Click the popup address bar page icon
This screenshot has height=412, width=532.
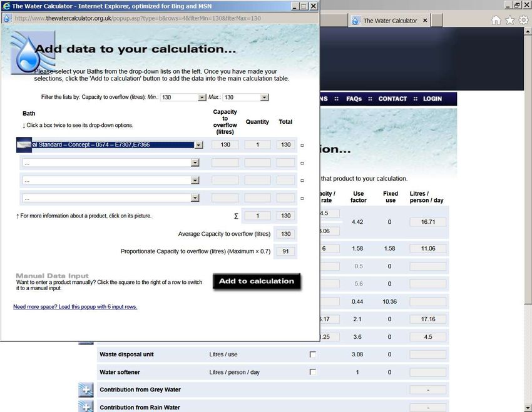coord(7,18)
